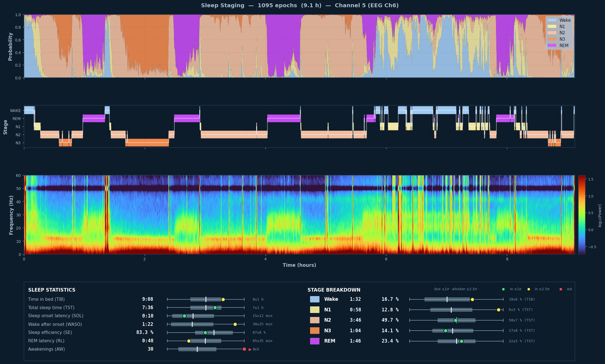This screenshot has width=605, height=364.
Task: Click the 'WAKE' label on the hypnogram axis
Action: pos(15,111)
